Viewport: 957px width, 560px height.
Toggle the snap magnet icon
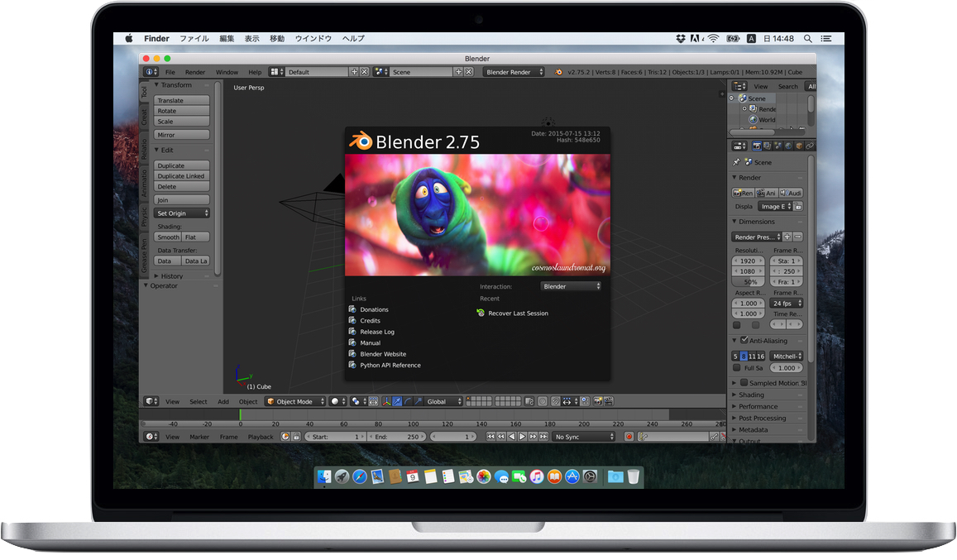tap(555, 401)
